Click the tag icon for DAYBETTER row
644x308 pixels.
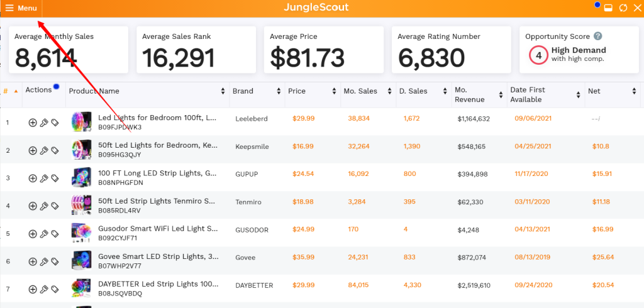click(55, 289)
